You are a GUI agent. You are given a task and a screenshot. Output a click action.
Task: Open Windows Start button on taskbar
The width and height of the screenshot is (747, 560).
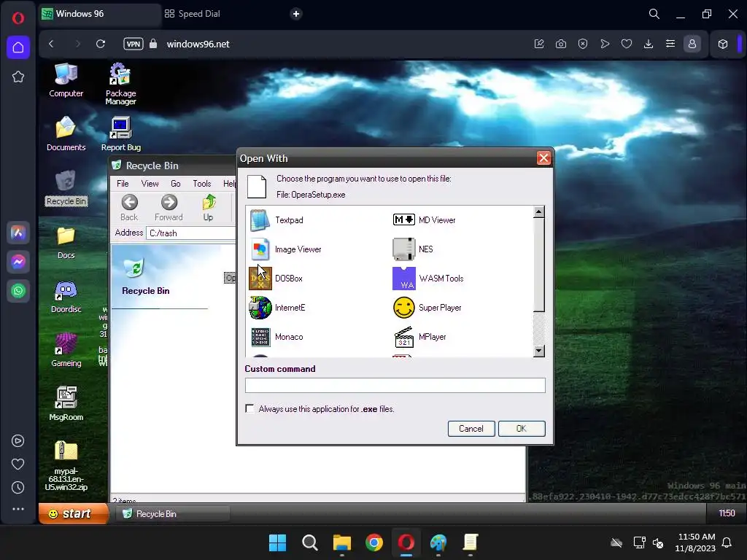click(x=277, y=542)
